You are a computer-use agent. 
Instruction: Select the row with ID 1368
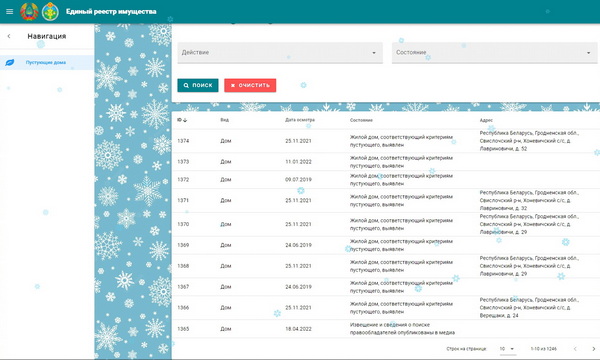[x=386, y=266]
